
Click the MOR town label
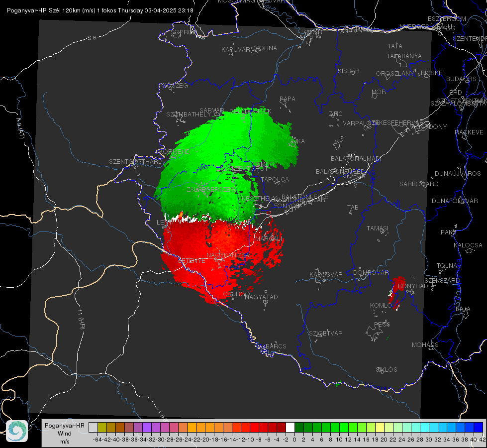379,92
